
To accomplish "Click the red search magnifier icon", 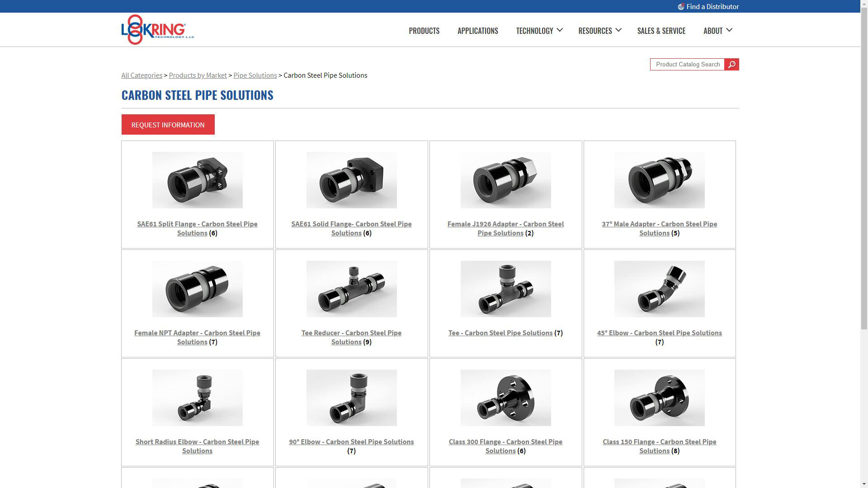I will [x=731, y=65].
